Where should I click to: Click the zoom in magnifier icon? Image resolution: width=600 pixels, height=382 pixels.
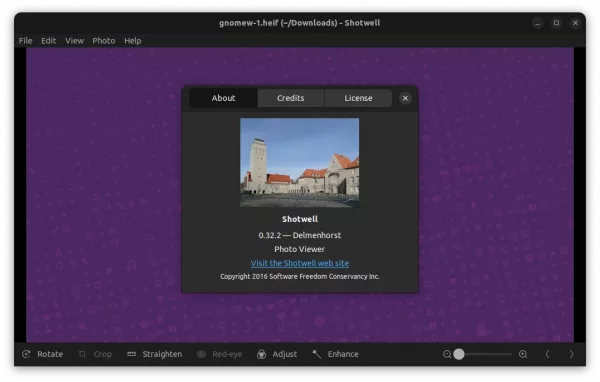coord(523,354)
